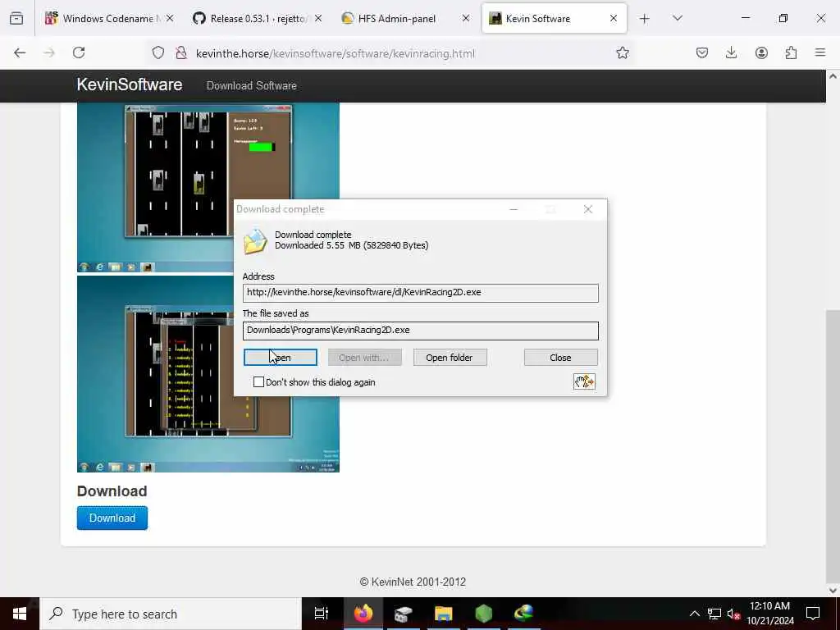Open Task View on taskbar
The width and height of the screenshot is (840, 630).
click(x=322, y=614)
